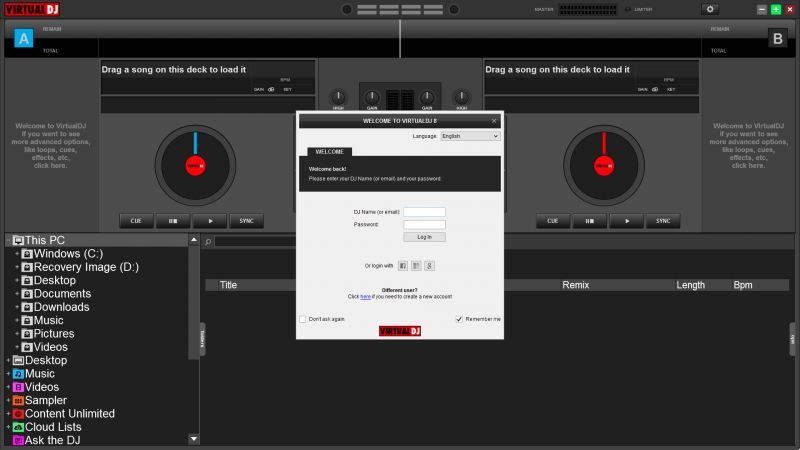
Task: Open the Cloud Lists folder icon
Action: pos(18,427)
